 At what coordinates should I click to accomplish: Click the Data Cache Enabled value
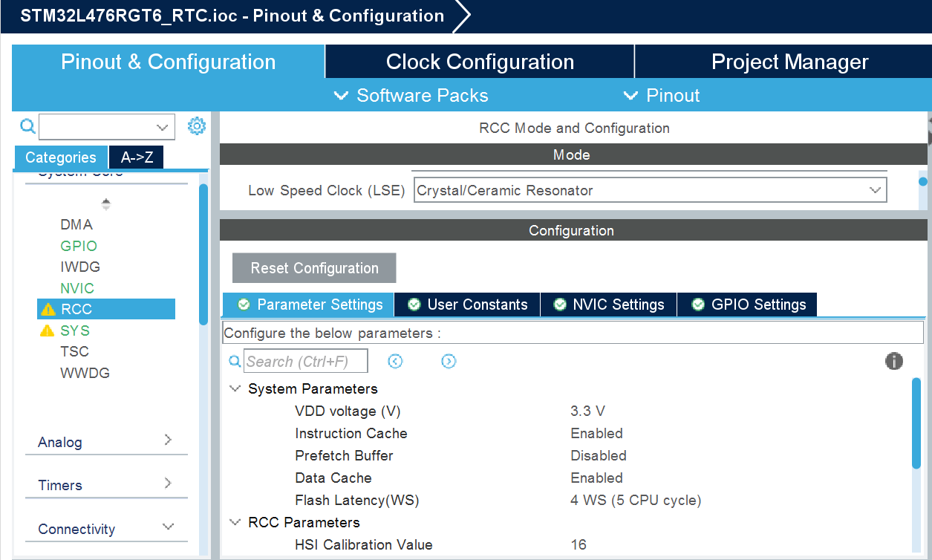click(x=597, y=478)
